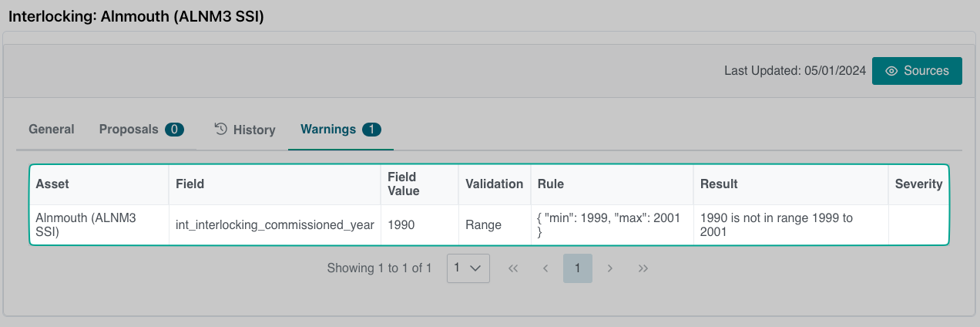This screenshot has height=327, width=980.
Task: Click the next page chevron
Action: pos(610,268)
